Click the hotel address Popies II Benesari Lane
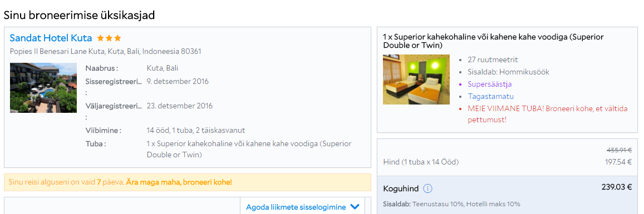The height and width of the screenshot is (214, 644). 106,52
